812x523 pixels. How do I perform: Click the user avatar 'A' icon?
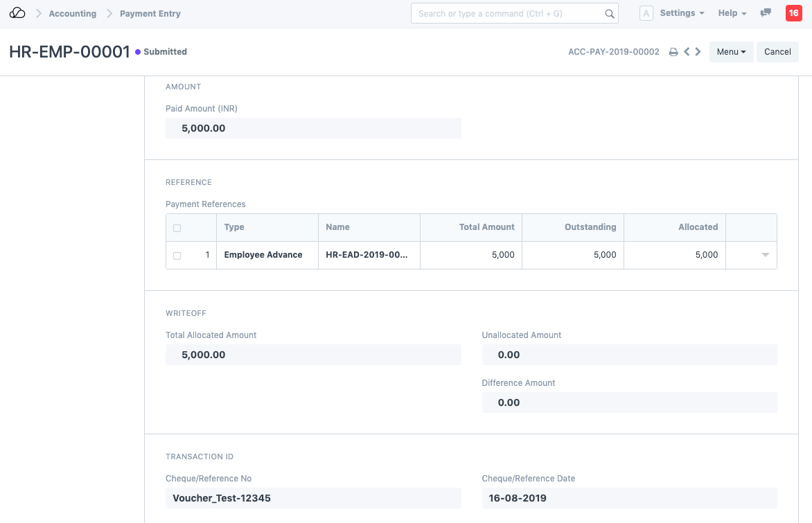pyautogui.click(x=646, y=13)
